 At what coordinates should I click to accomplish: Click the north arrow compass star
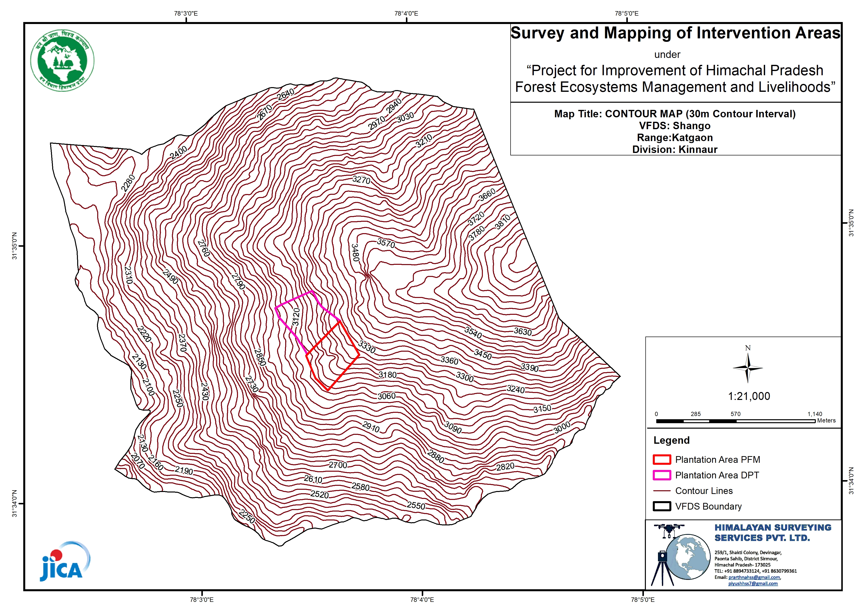click(x=747, y=367)
